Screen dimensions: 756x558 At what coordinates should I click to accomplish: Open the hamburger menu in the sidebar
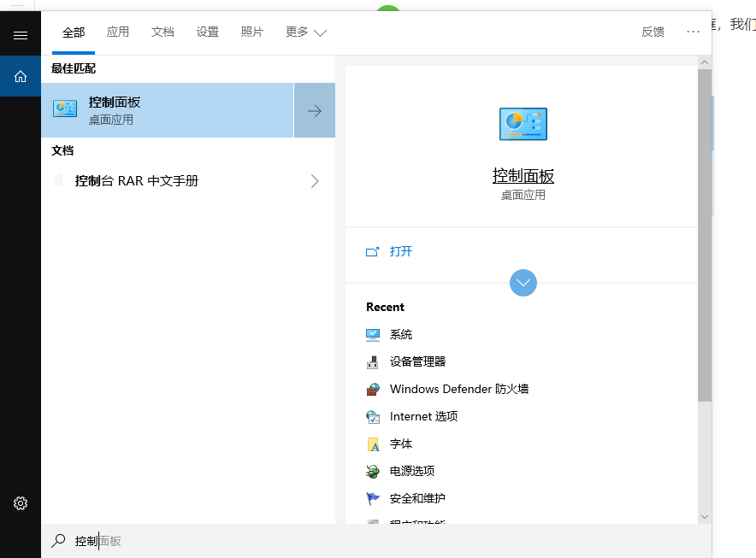click(x=21, y=33)
